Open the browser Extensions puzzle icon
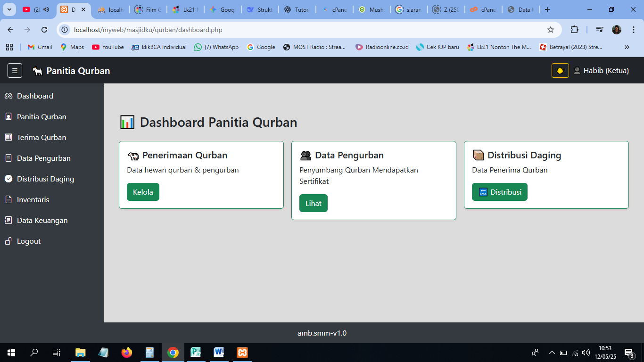This screenshot has width=644, height=362. point(575,29)
